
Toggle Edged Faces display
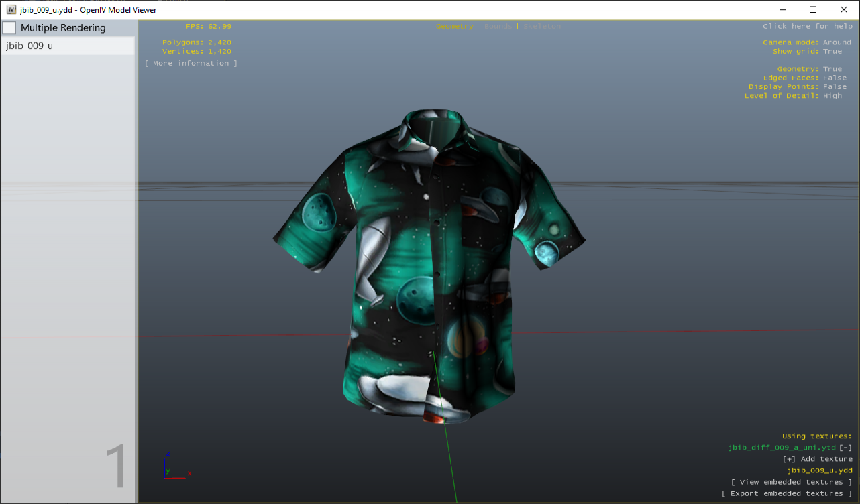835,78
